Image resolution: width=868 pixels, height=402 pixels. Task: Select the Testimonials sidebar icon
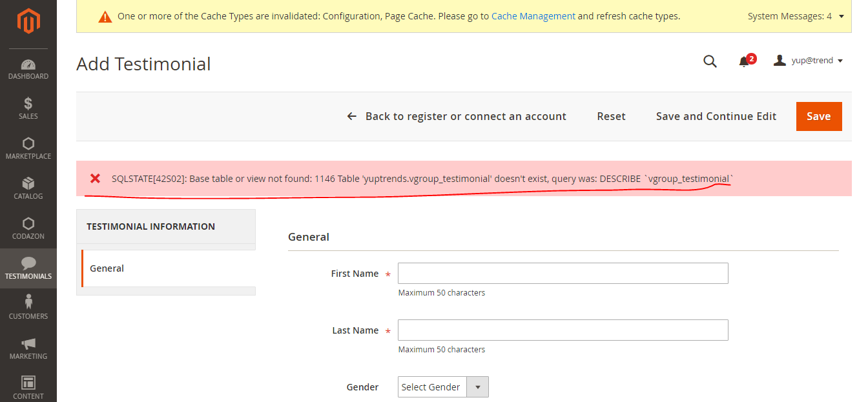(x=28, y=267)
